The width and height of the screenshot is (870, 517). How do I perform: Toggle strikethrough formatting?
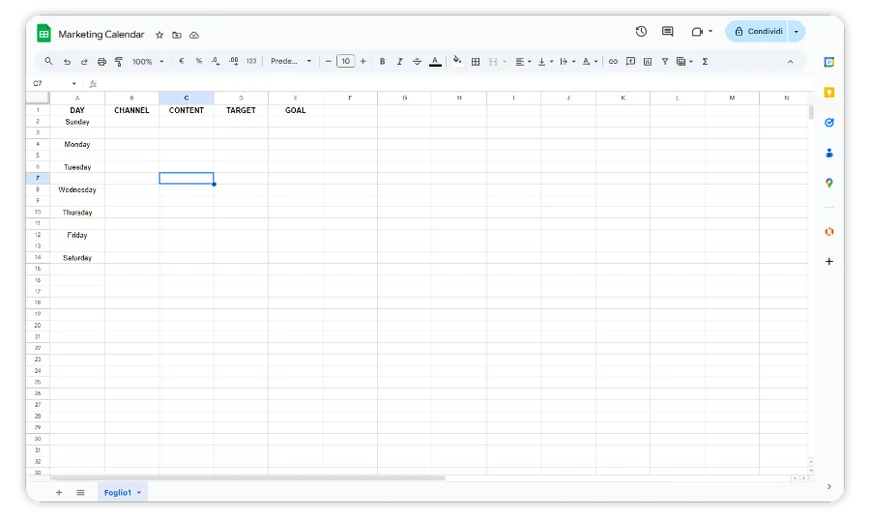coord(417,62)
